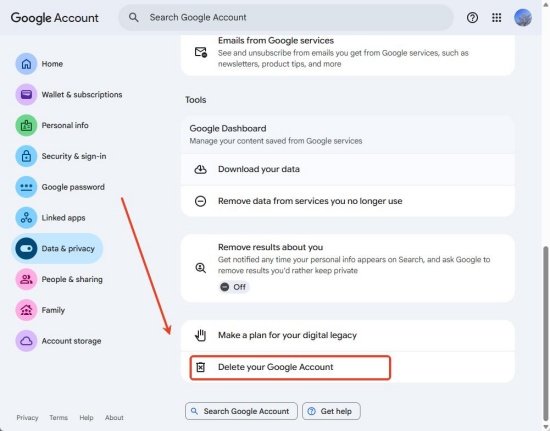Click the Data & privacy toggle icon
550x431 pixels.
[26, 248]
